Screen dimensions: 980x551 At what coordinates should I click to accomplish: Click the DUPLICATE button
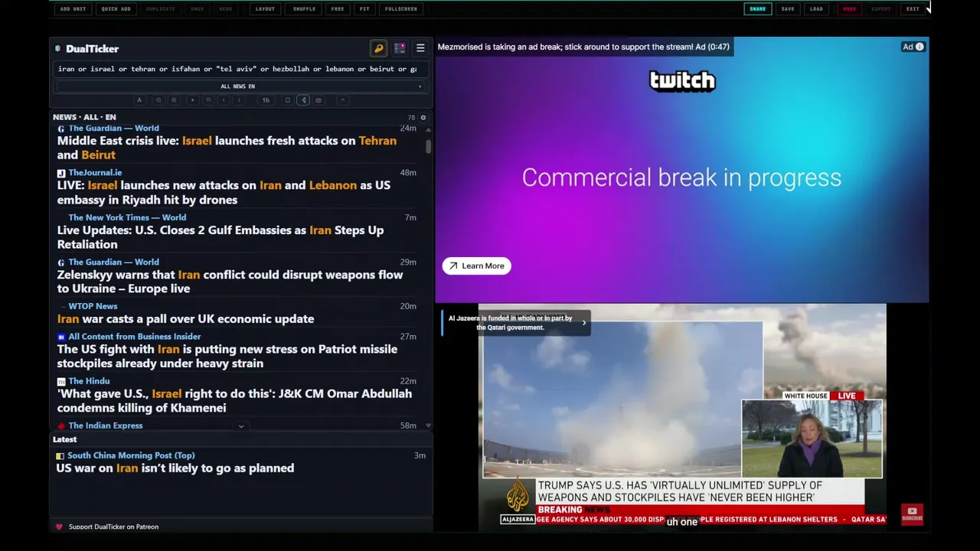160,9
